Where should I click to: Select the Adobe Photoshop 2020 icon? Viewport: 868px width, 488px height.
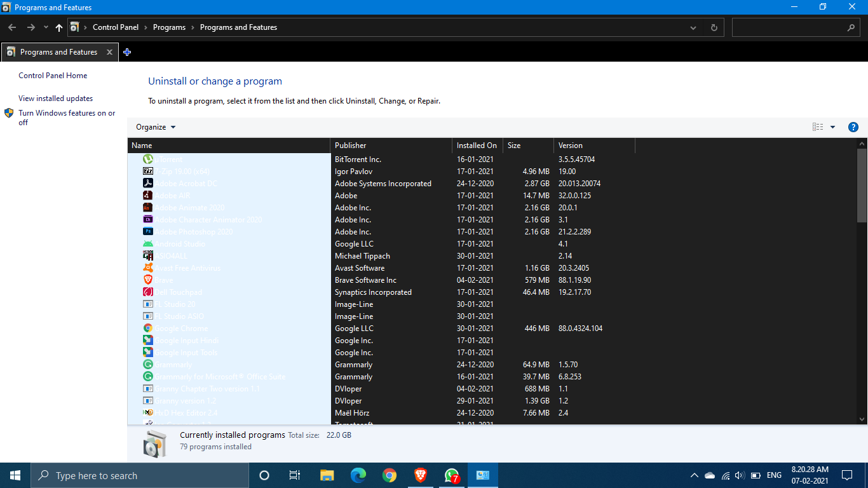coord(148,232)
